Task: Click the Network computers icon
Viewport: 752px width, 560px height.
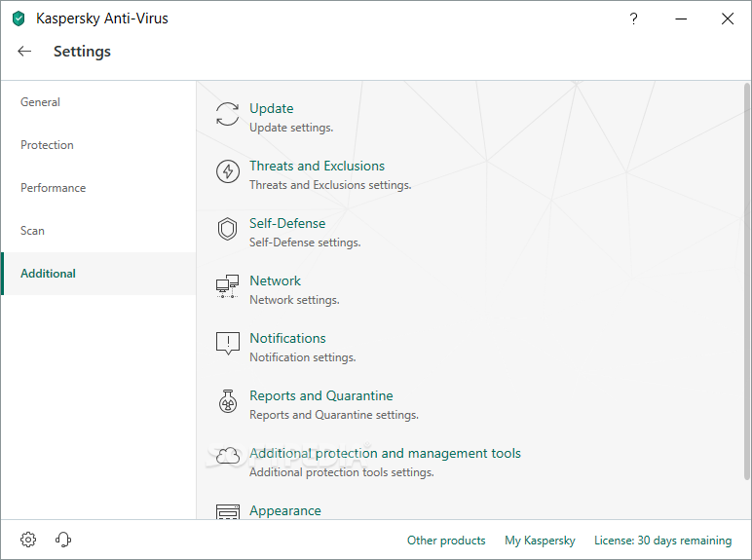Action: [x=227, y=286]
